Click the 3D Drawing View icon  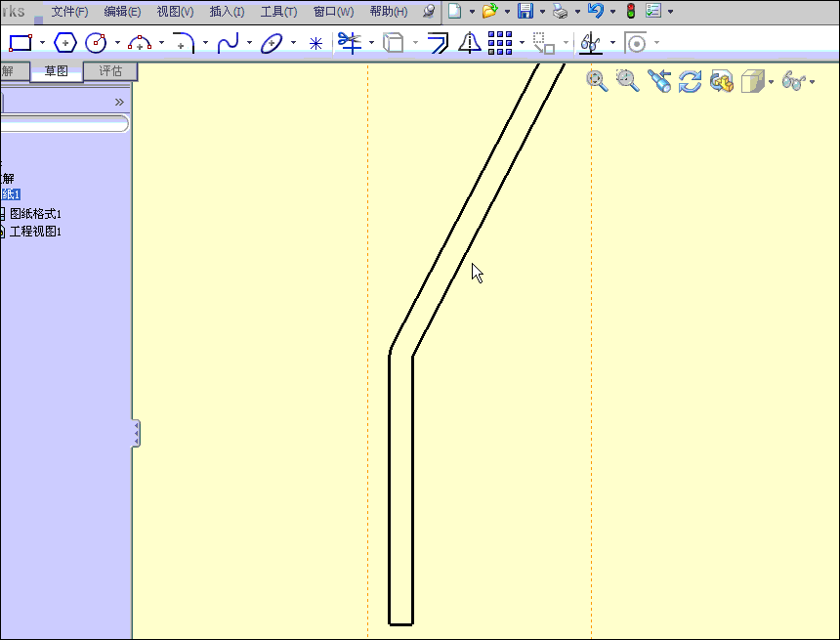pos(722,81)
